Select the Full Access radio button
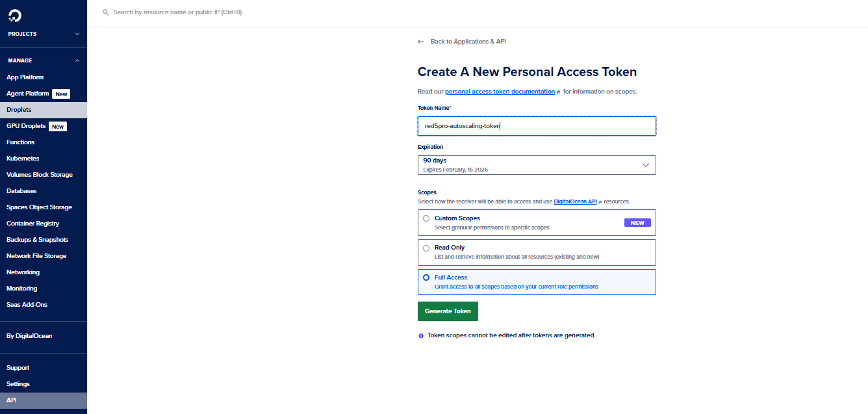This screenshot has width=868, height=414. [x=426, y=278]
